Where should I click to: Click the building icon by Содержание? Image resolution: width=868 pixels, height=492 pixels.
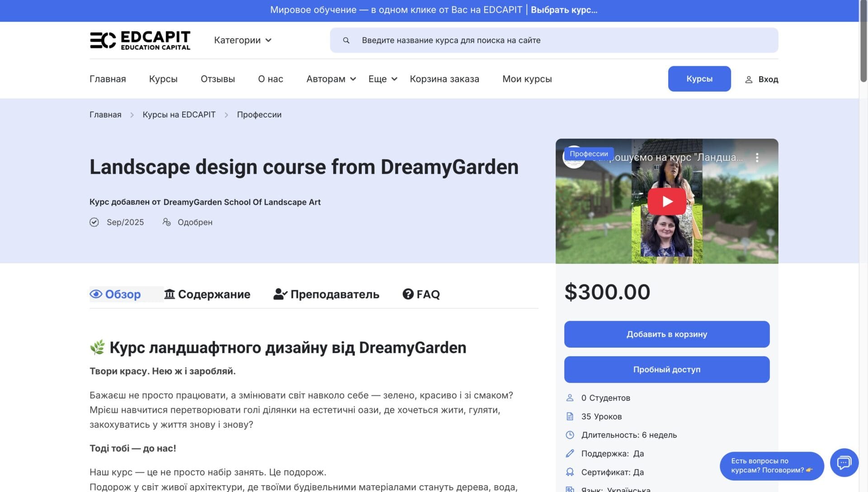click(x=170, y=294)
